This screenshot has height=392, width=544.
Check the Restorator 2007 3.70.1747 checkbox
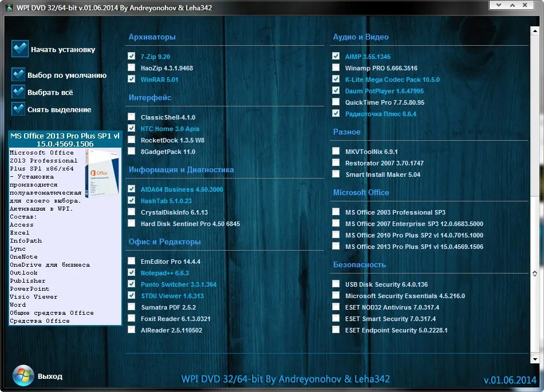point(336,162)
